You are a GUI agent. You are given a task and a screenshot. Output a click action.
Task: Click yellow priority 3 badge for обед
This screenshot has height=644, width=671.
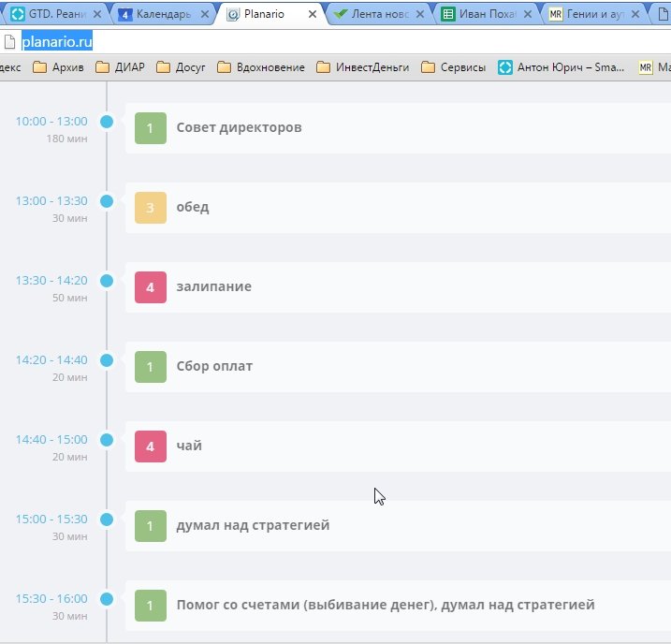coord(151,208)
